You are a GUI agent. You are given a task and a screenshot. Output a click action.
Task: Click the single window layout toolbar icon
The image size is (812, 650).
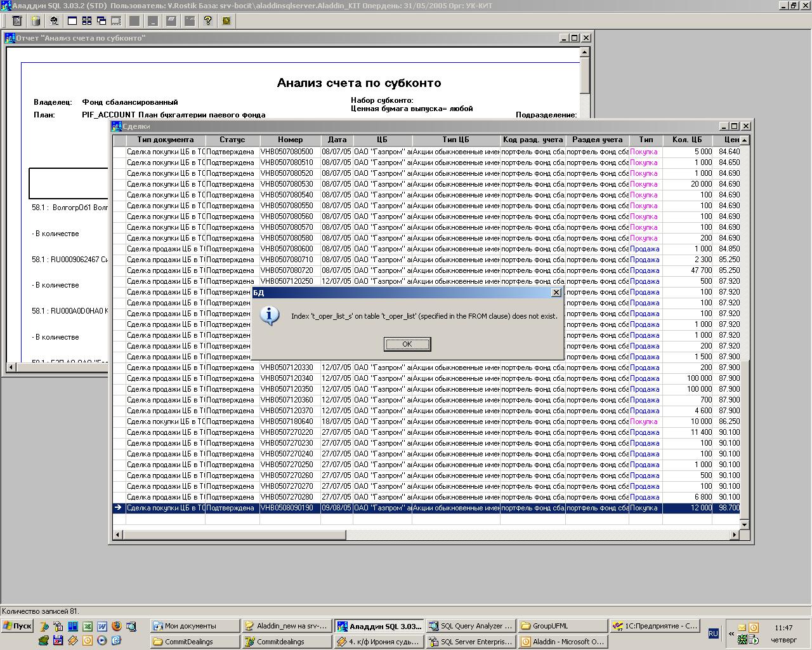(72, 21)
